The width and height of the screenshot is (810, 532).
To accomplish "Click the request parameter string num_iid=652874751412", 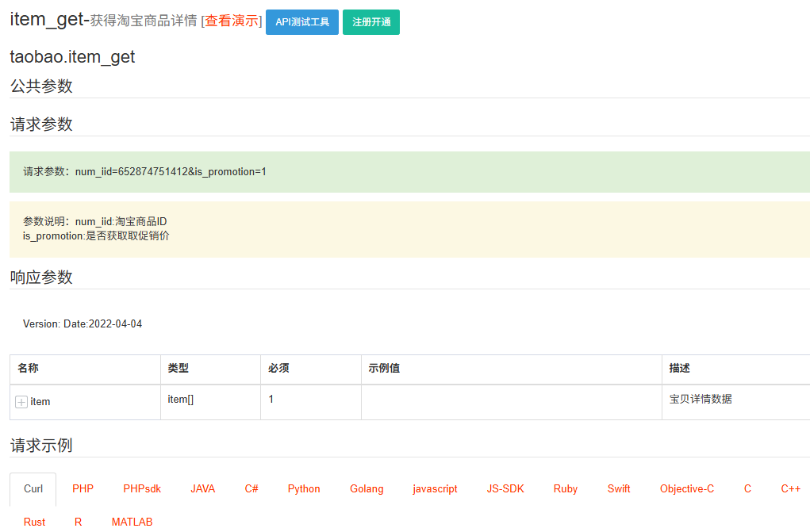I will pos(132,171).
